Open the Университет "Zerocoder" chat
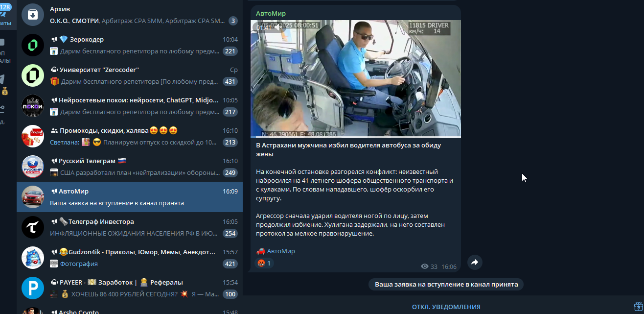 pyautogui.click(x=130, y=75)
